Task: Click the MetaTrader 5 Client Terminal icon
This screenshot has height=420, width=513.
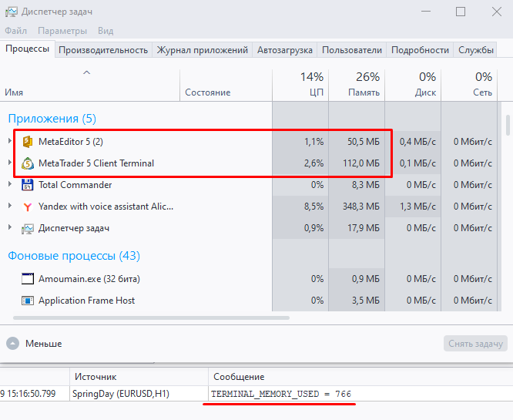Action: [28, 163]
